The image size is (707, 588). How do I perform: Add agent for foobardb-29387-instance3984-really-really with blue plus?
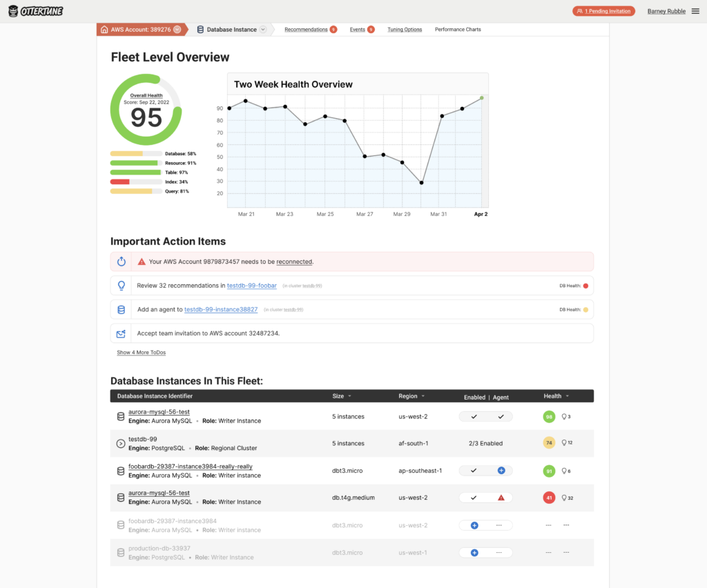click(501, 471)
